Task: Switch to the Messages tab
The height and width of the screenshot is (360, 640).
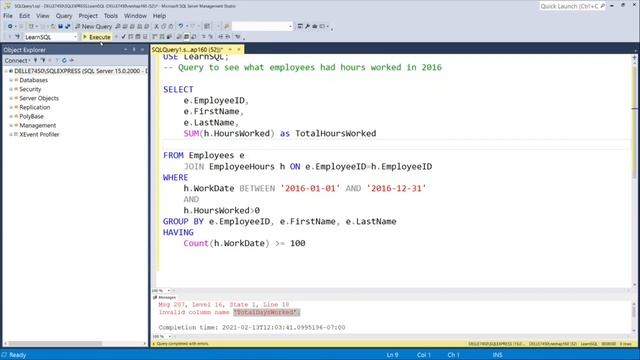Action: click(x=164, y=298)
